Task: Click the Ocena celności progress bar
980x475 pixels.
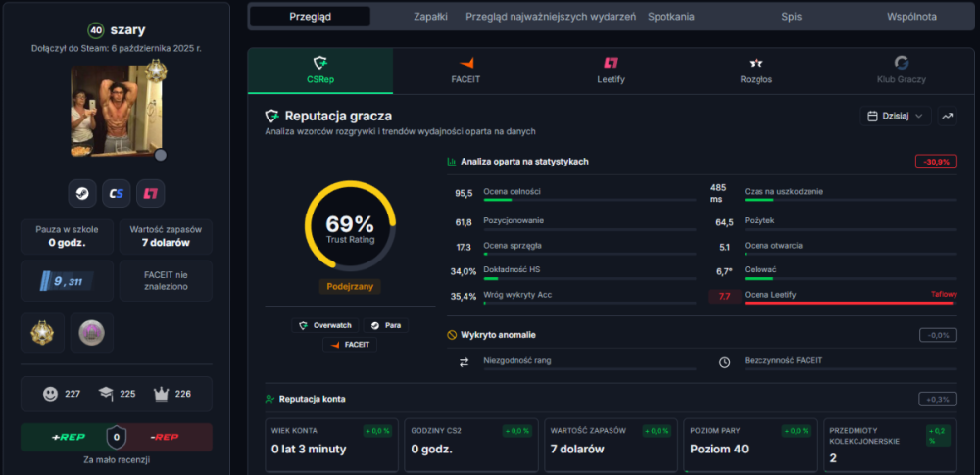Action: [x=590, y=200]
